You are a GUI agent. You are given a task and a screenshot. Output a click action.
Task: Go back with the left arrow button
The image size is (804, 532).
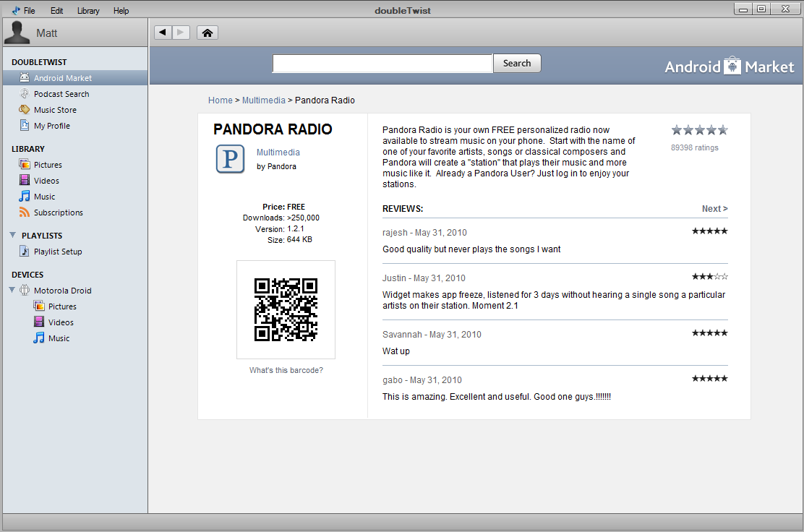(x=163, y=33)
